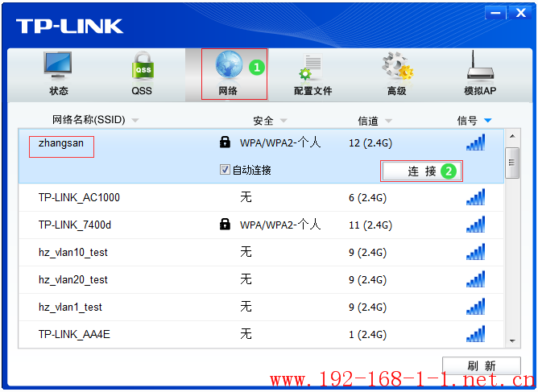This screenshot has height=392, width=538.
Task: Click 无 security value for TP-LINK_AA4E
Action: tap(246, 334)
